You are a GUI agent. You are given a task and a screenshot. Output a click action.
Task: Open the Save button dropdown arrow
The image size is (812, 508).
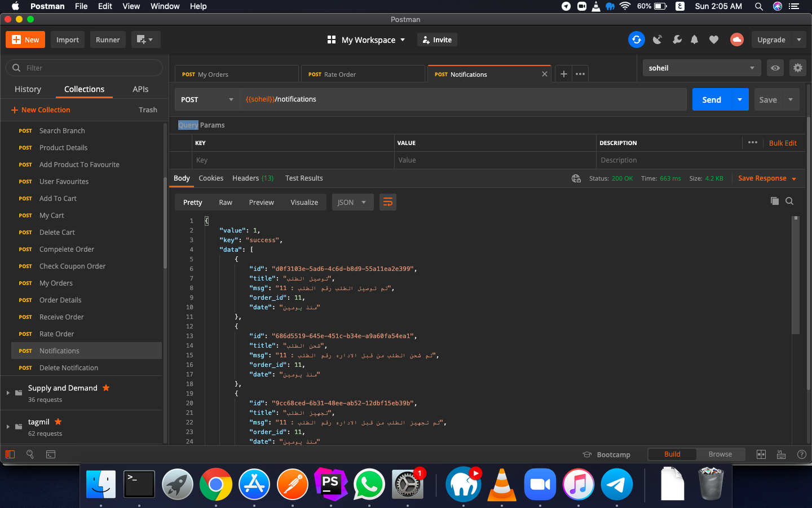point(791,99)
